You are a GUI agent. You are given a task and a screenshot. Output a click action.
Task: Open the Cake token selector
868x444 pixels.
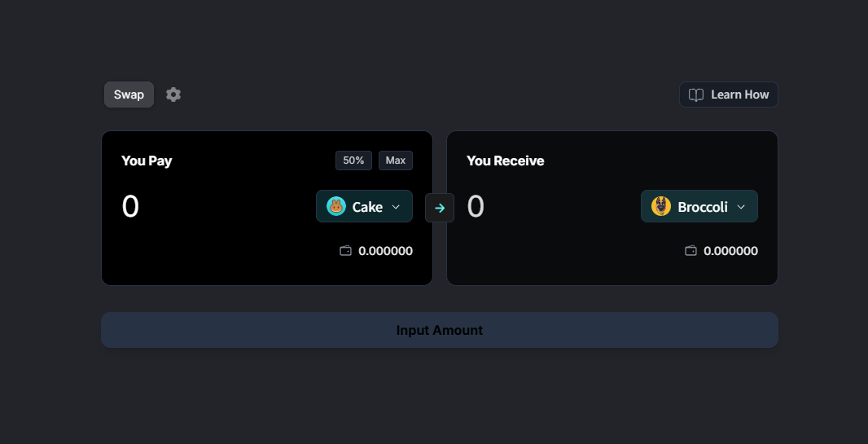(x=364, y=206)
